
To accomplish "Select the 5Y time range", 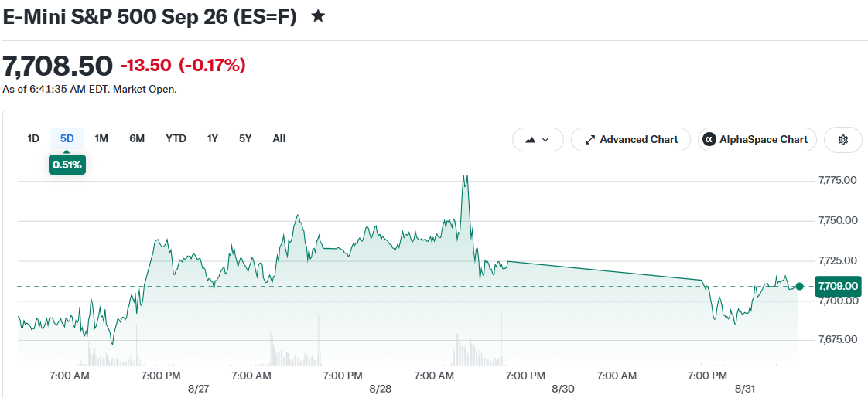I will pos(245,139).
